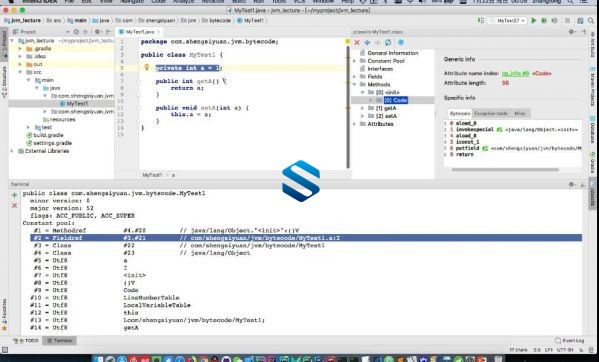The height and width of the screenshot is (362, 599).
Task: Open jclasslib panel settings gear
Action: tap(572, 32)
